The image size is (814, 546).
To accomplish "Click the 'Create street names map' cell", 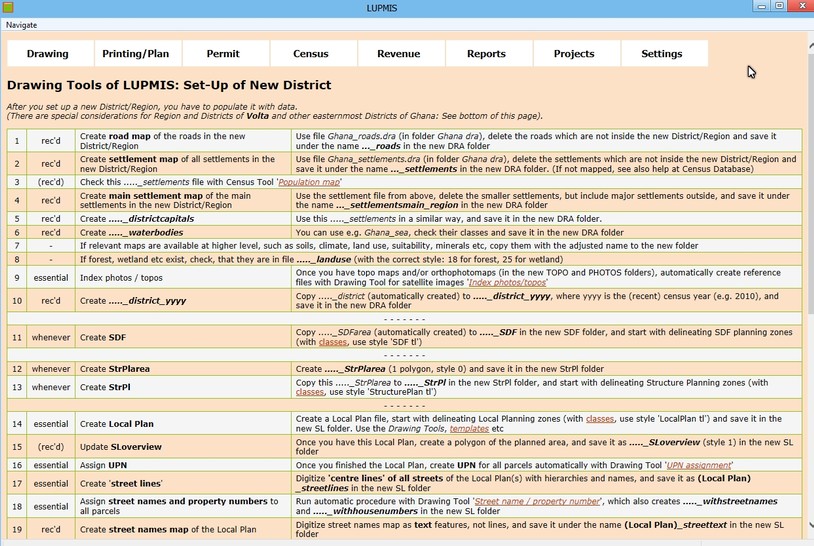I will point(183,529).
